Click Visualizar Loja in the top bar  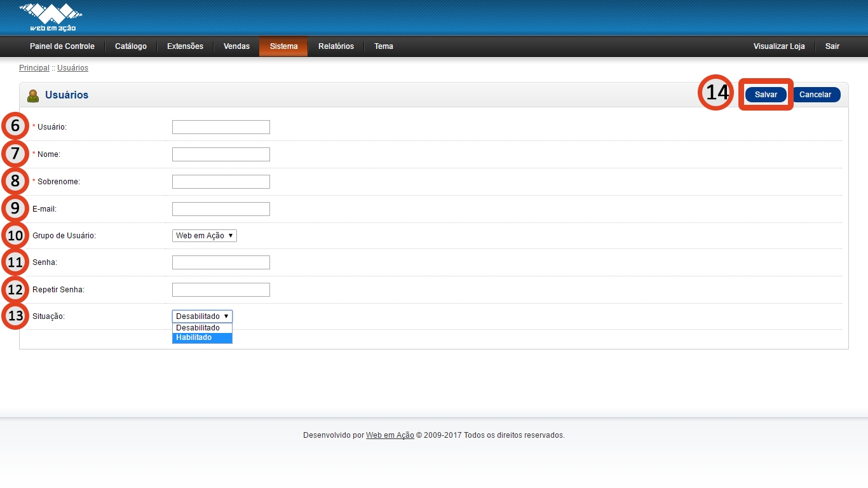tap(779, 46)
